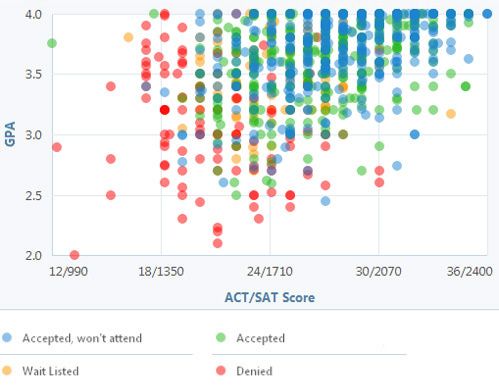Toggle the "Wait Listed" legend label
Image resolution: width=499 pixels, height=387 pixels.
tap(50, 371)
